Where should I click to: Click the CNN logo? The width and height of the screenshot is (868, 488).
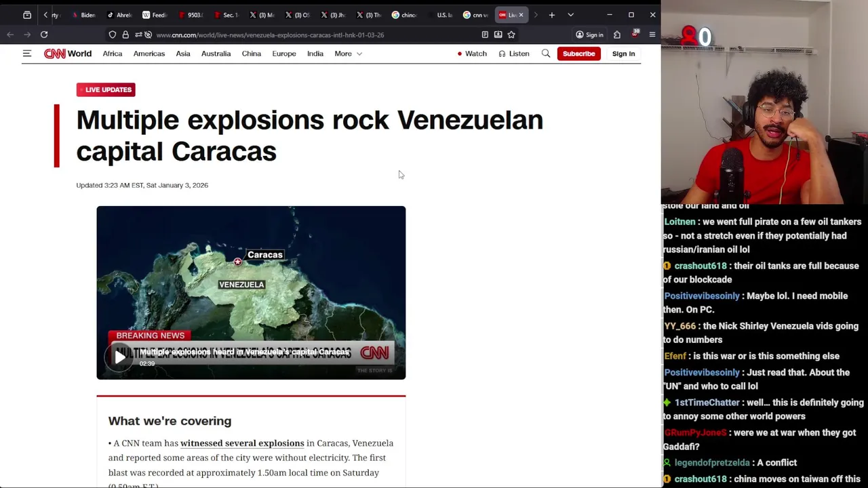(55, 54)
